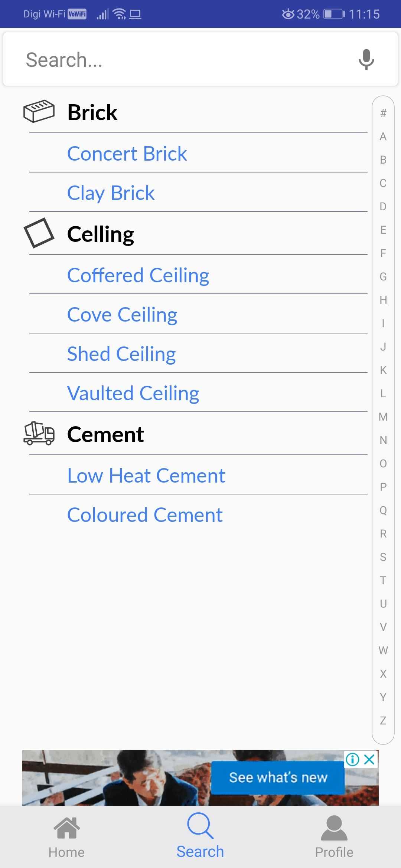
Task: Open Coloured Cement details
Action: [x=144, y=514]
